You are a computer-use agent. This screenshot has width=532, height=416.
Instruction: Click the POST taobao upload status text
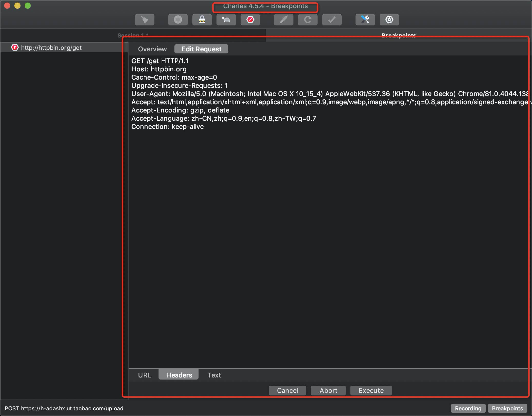(64, 408)
